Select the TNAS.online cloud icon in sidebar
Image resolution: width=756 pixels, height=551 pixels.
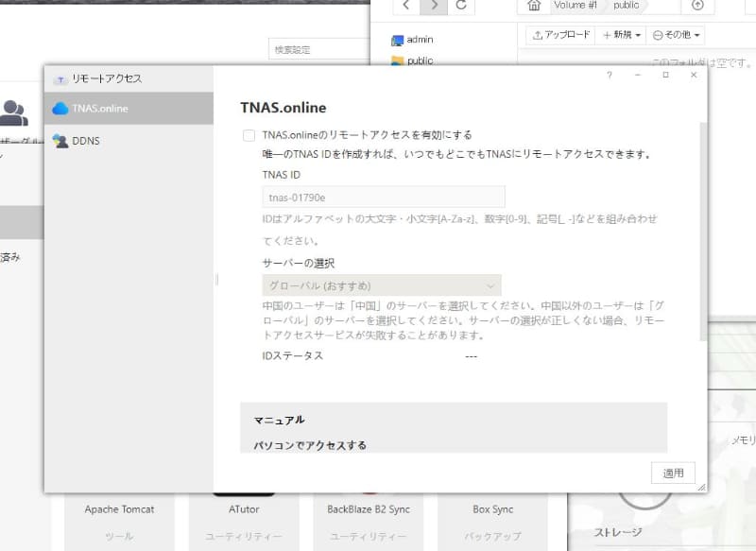(59, 108)
